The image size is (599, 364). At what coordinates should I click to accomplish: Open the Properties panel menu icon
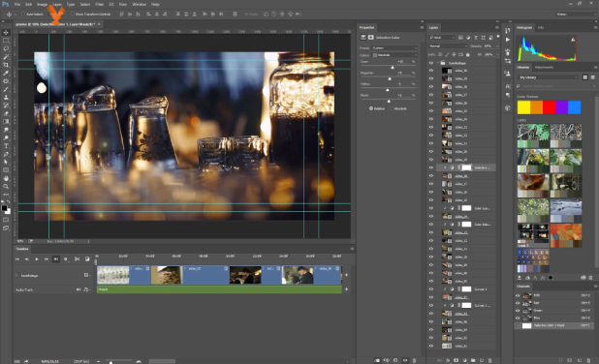422,27
